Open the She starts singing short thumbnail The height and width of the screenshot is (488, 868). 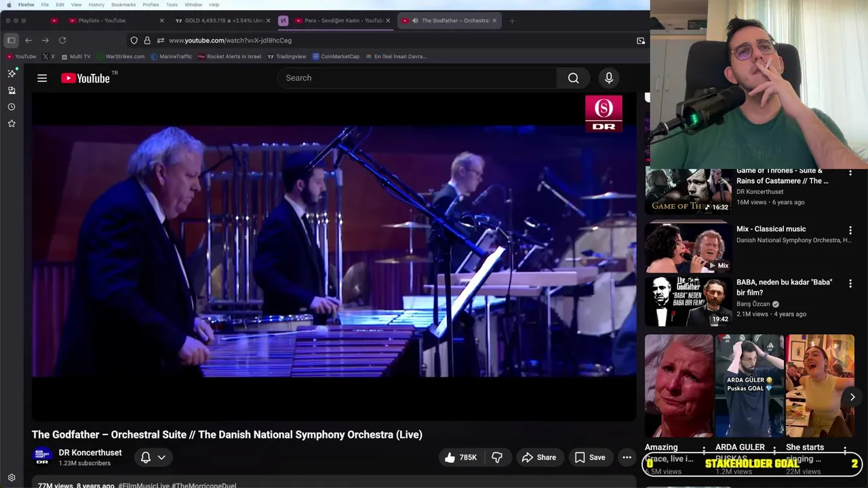(x=820, y=385)
